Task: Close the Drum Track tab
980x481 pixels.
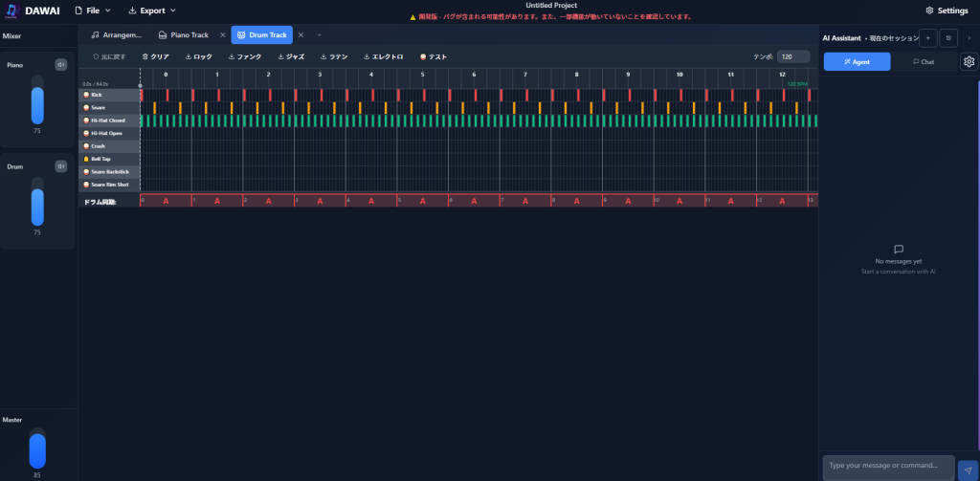Action: point(301,35)
